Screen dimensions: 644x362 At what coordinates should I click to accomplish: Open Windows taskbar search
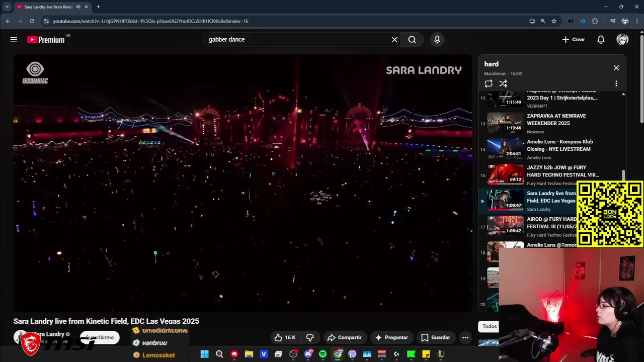click(219, 354)
